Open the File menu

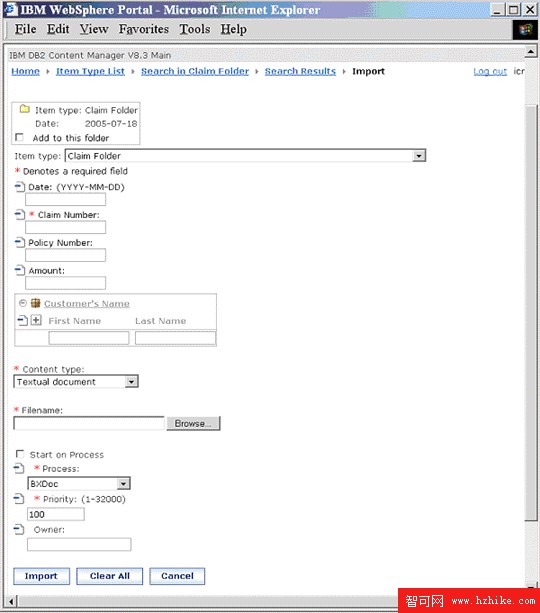[x=25, y=29]
